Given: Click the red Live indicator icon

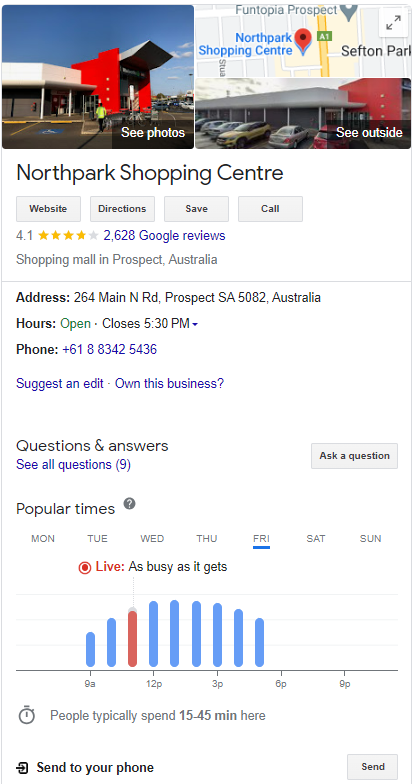Looking at the screenshot, I should click(x=85, y=568).
